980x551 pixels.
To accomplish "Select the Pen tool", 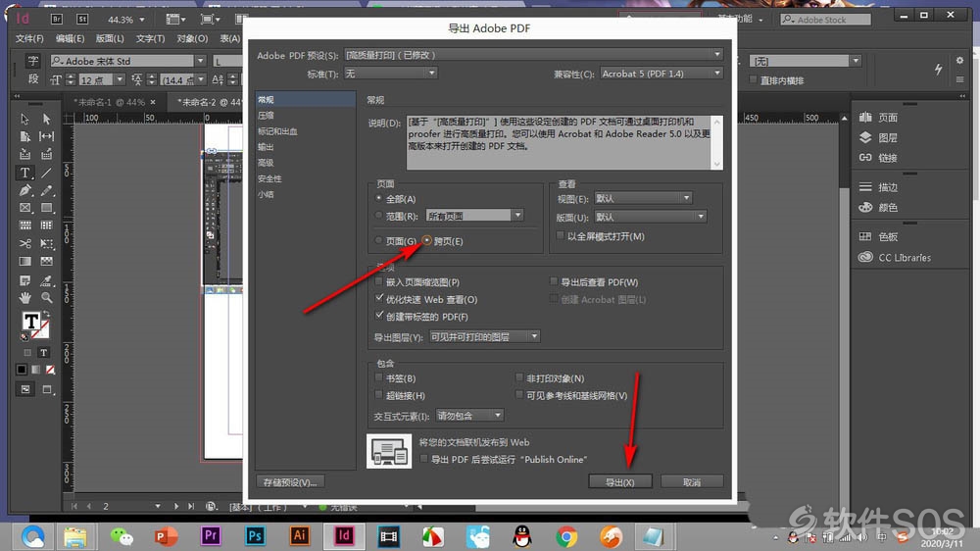I will coord(24,190).
